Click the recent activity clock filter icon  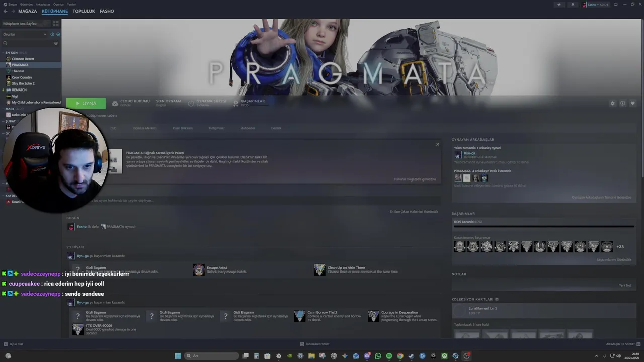coord(52,34)
